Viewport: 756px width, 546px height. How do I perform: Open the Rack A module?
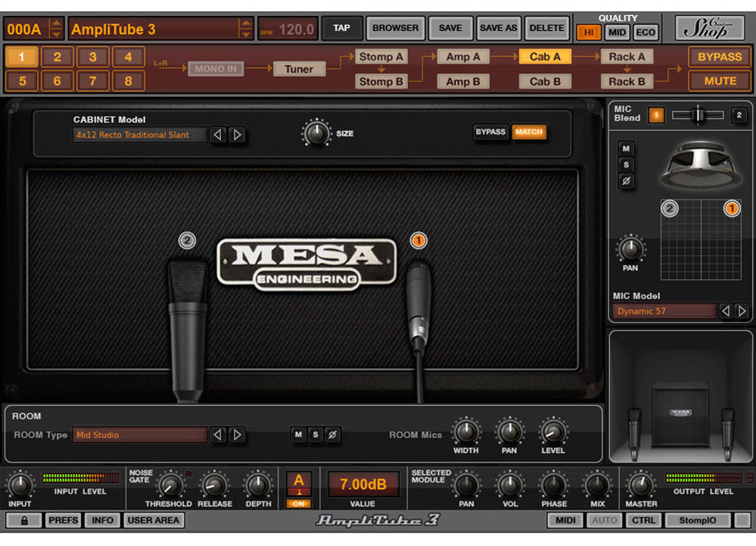(627, 57)
